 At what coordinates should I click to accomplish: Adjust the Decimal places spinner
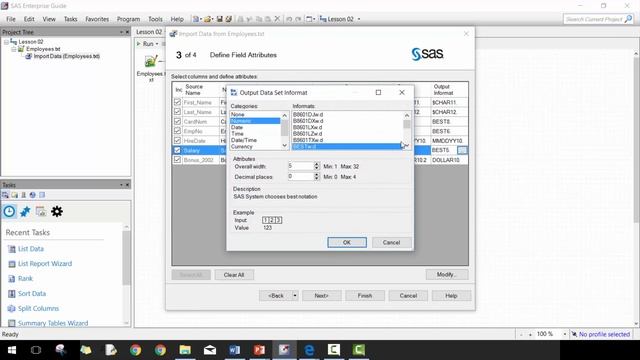[317, 177]
